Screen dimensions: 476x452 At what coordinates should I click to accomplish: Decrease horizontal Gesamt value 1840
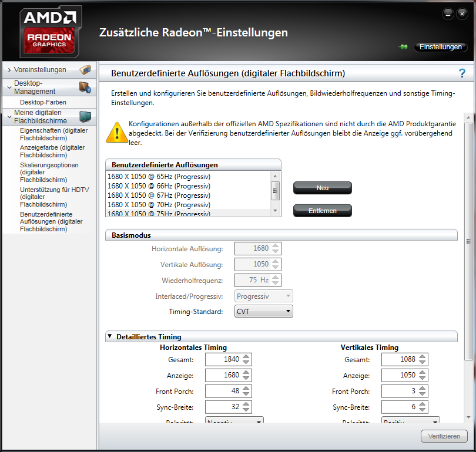pos(246,362)
